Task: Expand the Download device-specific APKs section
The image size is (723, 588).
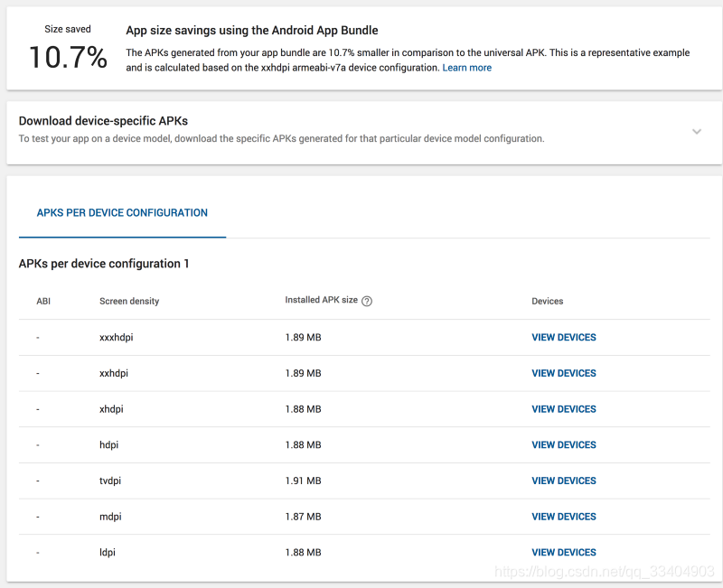Action: coord(697,132)
